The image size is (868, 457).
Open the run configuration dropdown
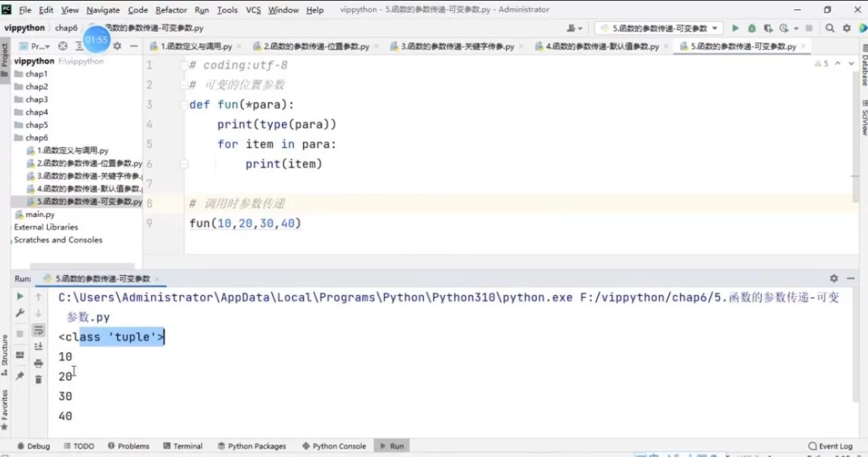[657, 28]
